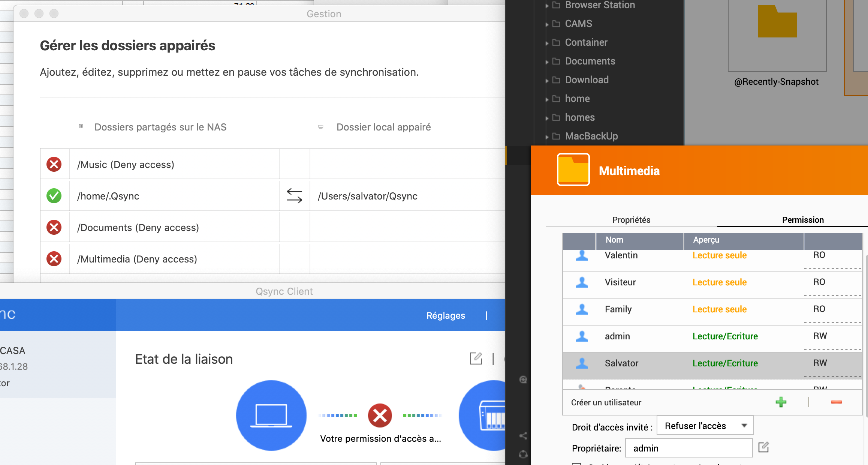Screen dimensions: 868x465
Task: Expand the Download folder tree arrow
Action: 547,81
